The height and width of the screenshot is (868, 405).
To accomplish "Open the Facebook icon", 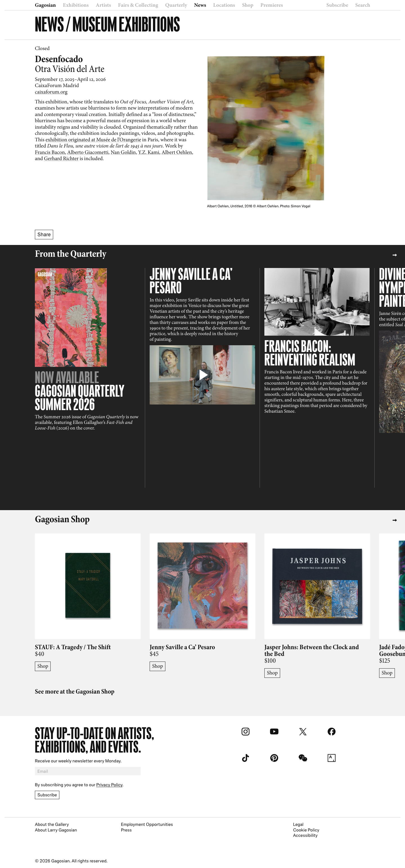I will click(x=331, y=731).
